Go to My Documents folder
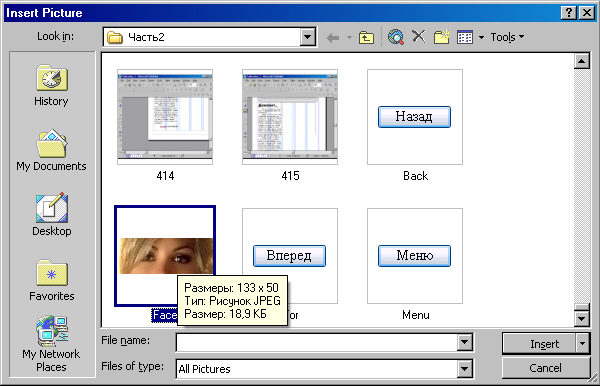Image resolution: width=600 pixels, height=386 pixels. click(x=51, y=150)
